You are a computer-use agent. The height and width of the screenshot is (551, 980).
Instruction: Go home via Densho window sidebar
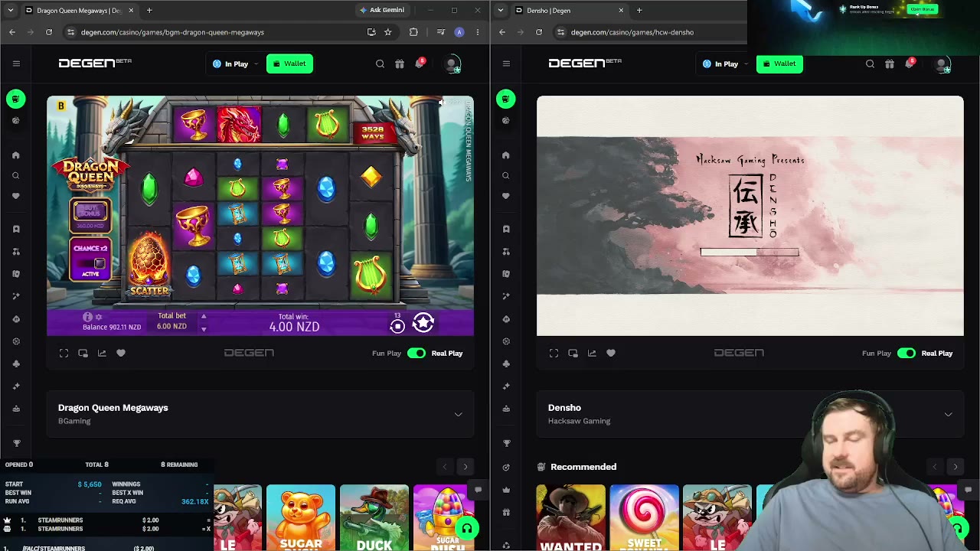coord(505,155)
